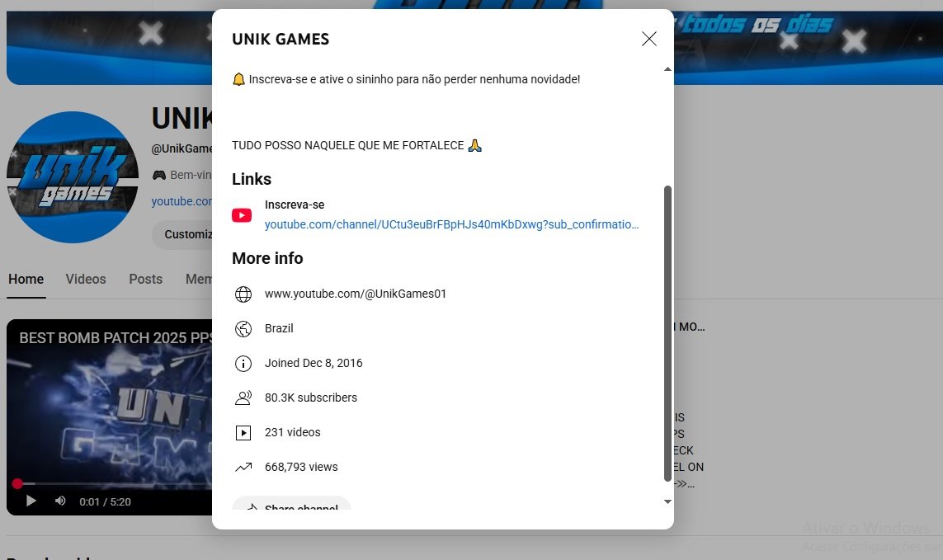Click the 80.3K subscribers text
This screenshot has width=943, height=560.
(311, 398)
